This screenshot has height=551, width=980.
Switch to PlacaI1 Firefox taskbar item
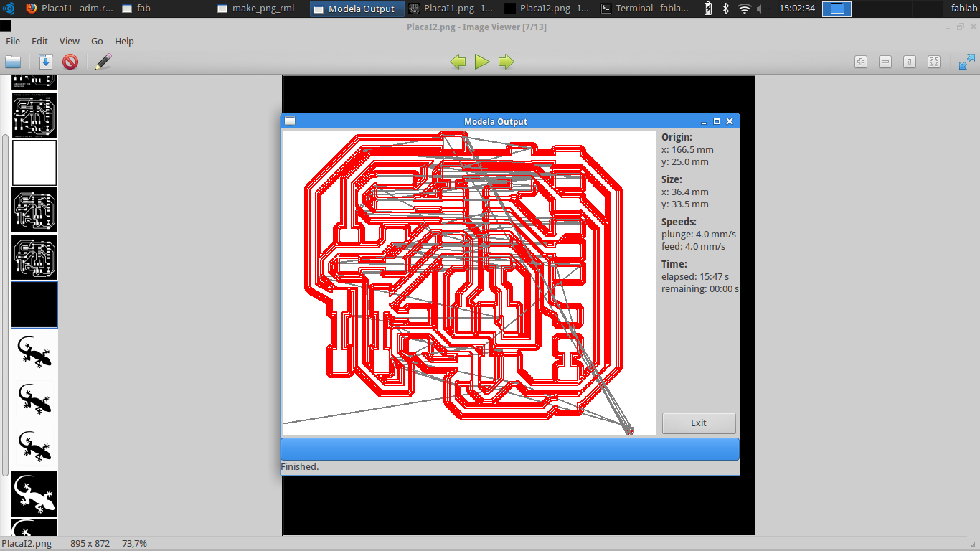[69, 9]
